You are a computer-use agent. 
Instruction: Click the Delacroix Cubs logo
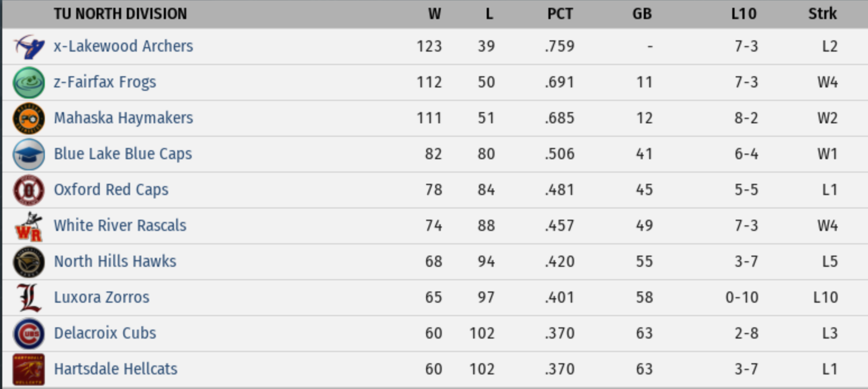[x=29, y=334]
